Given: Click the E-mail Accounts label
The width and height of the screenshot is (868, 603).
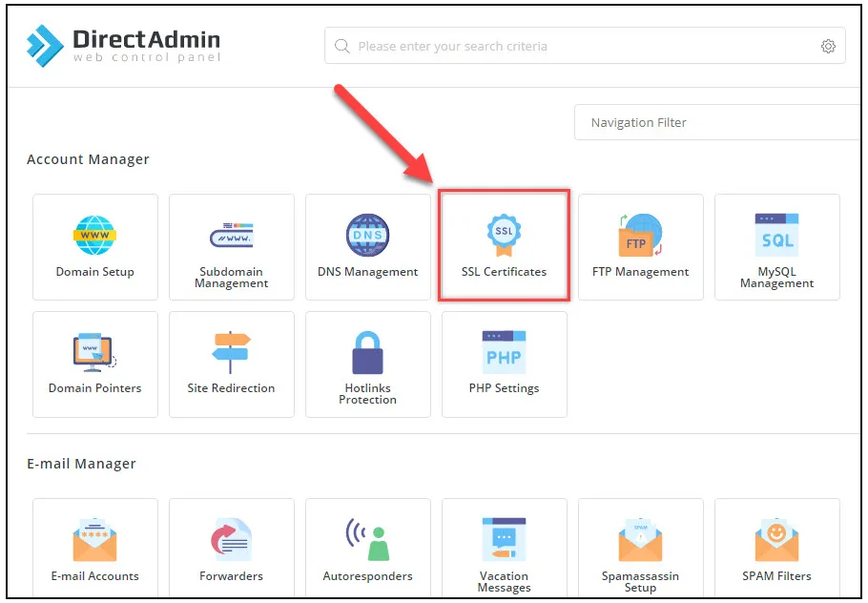Looking at the screenshot, I should point(94,576).
